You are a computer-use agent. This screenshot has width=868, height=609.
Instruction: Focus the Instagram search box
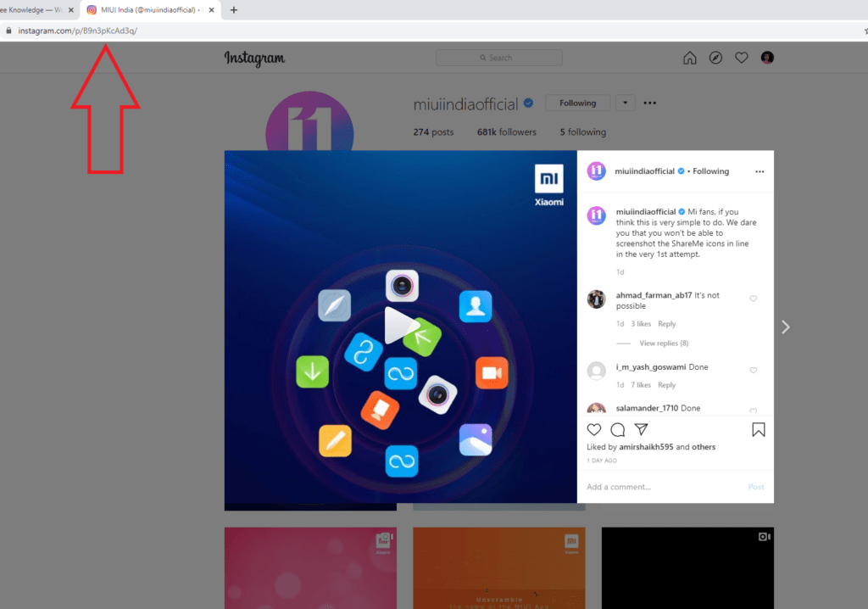tap(498, 58)
